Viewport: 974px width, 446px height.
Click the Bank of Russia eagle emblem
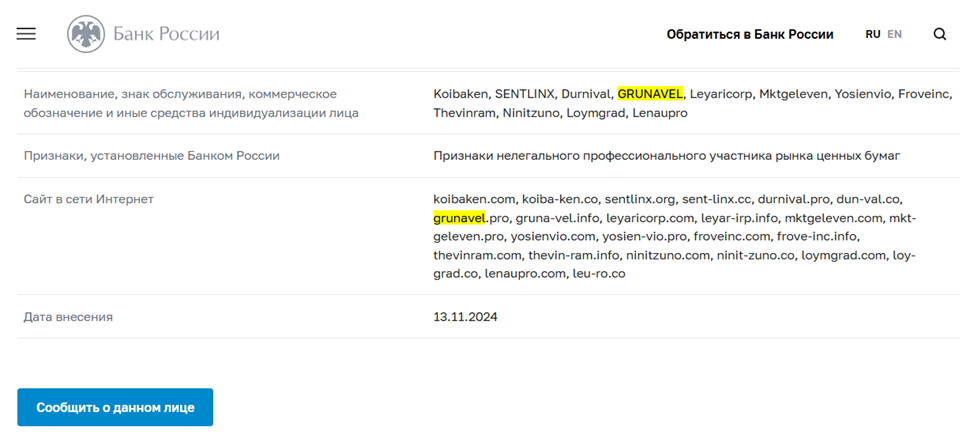coord(85,34)
